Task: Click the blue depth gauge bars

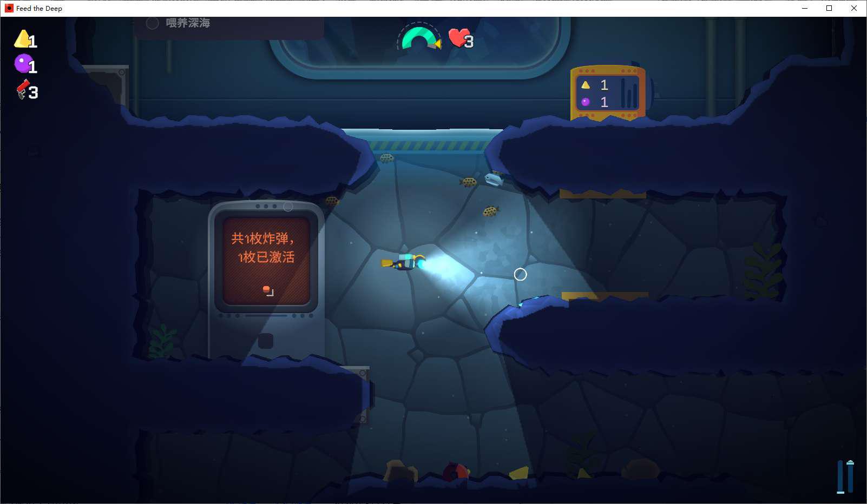Action: click(x=845, y=476)
